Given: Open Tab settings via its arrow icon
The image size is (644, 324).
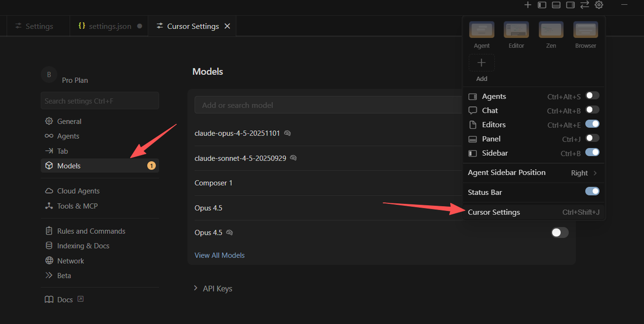Looking at the screenshot, I should click(49, 151).
